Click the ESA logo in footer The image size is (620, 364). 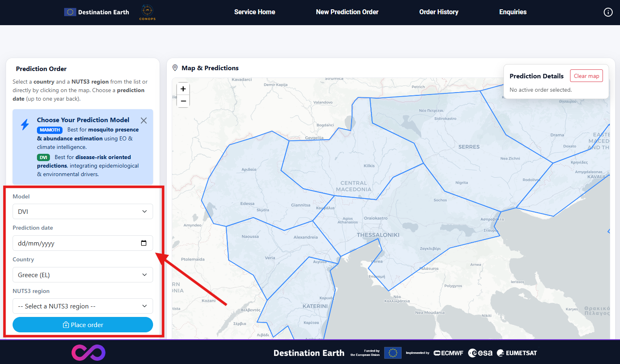pyautogui.click(x=480, y=353)
